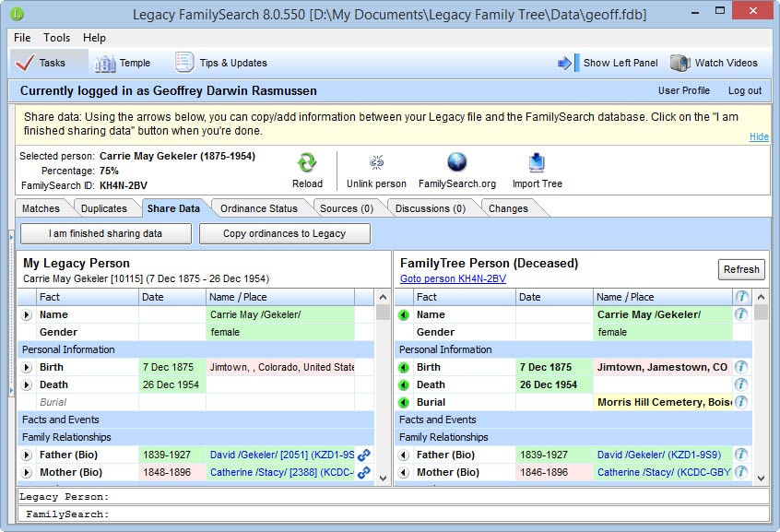Click green arrow to copy FamilyTree Death
Viewport: 780px width, 532px height.
click(x=404, y=385)
